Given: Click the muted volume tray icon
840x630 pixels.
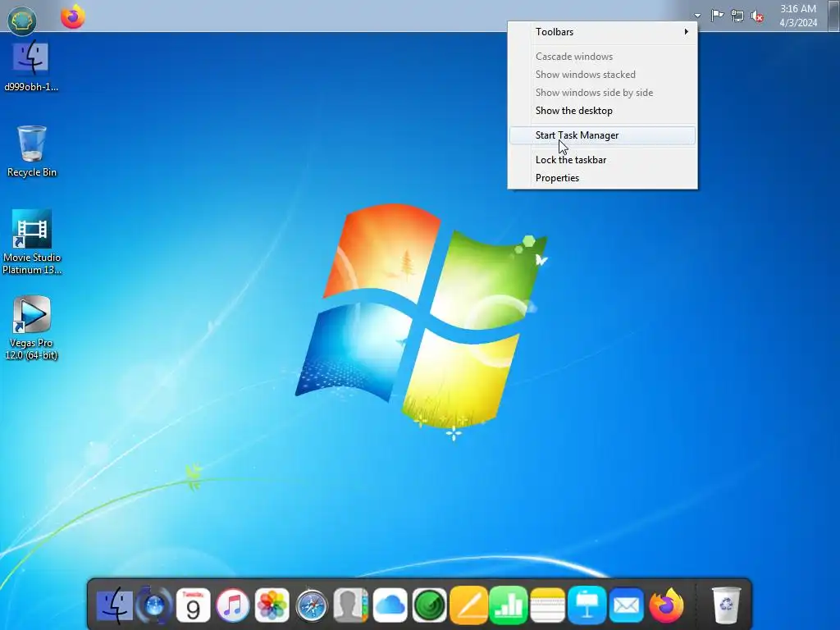Looking at the screenshot, I should point(757,16).
